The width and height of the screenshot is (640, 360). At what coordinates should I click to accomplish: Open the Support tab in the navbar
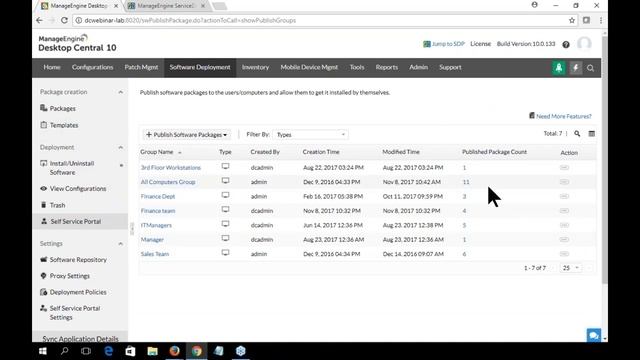[x=450, y=67]
